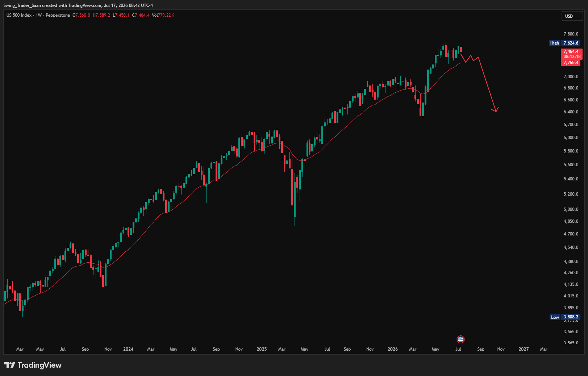Screen dimensions: 588x376
Task: Click the High 7,624.6 price label
Action: [565, 43]
